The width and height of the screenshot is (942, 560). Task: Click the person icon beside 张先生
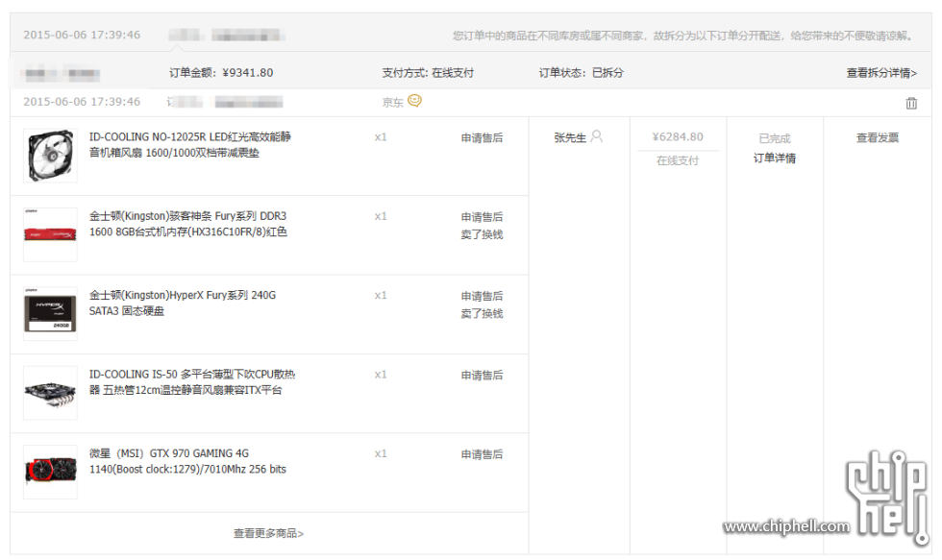(x=597, y=136)
